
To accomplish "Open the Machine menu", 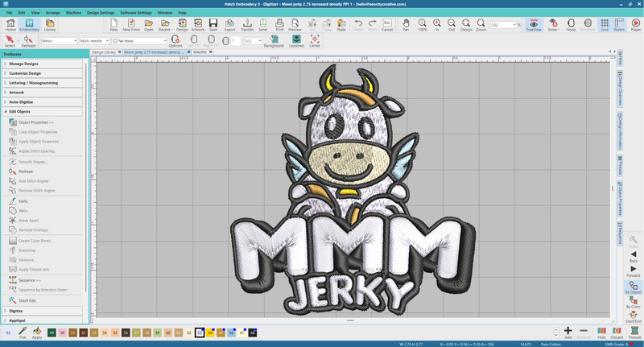I will (x=73, y=13).
